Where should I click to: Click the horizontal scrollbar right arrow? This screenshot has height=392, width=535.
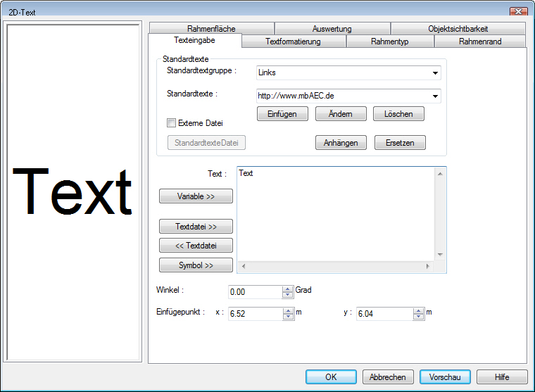[x=428, y=267]
